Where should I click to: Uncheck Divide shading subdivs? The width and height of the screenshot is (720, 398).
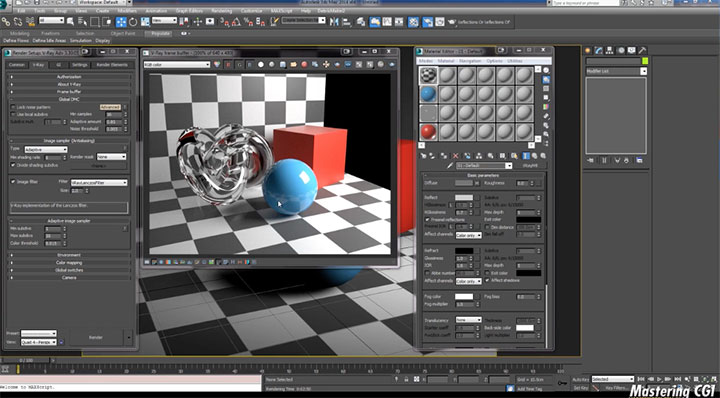pos(13,165)
